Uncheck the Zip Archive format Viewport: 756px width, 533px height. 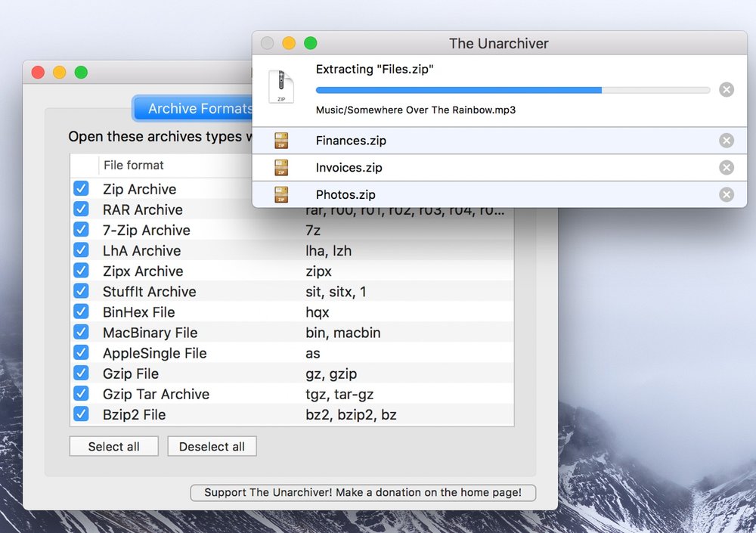(81, 188)
